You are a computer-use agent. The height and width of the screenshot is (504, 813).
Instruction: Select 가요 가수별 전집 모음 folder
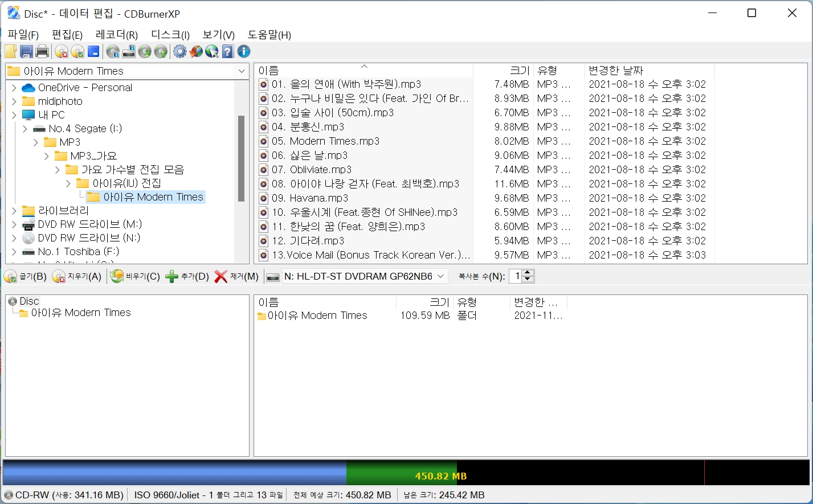[x=133, y=170]
